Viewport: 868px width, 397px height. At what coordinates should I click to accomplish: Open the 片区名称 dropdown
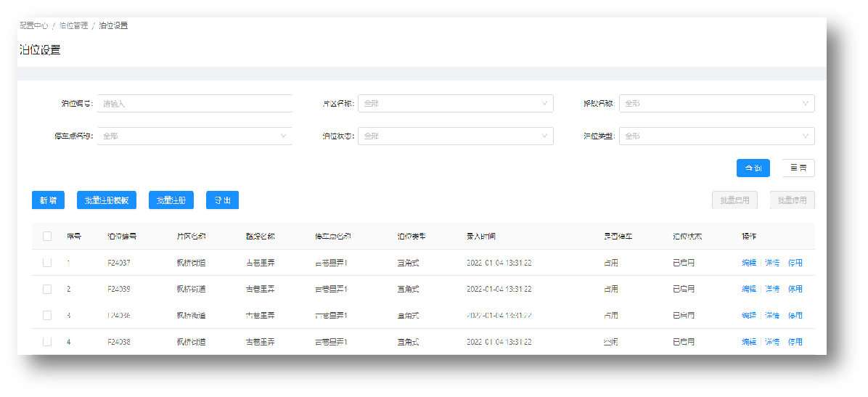[x=455, y=104]
